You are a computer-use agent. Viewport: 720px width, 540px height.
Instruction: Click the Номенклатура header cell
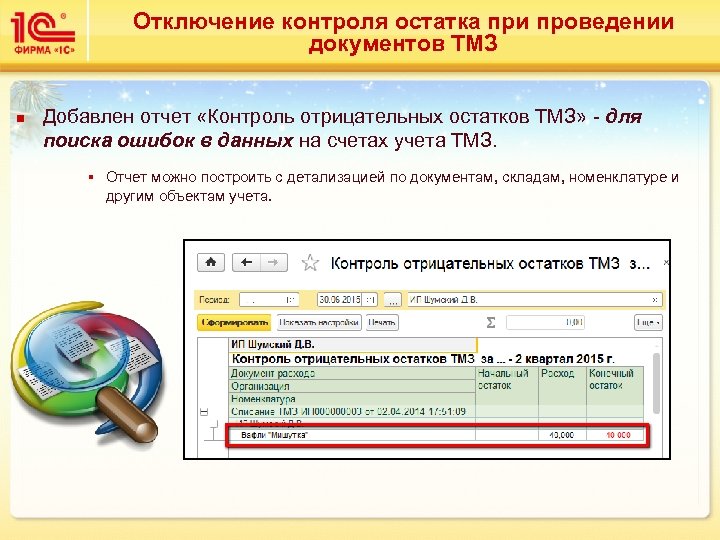point(352,399)
